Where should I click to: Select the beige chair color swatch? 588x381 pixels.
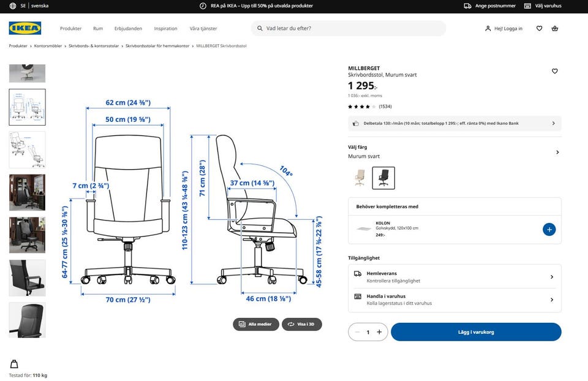point(360,178)
